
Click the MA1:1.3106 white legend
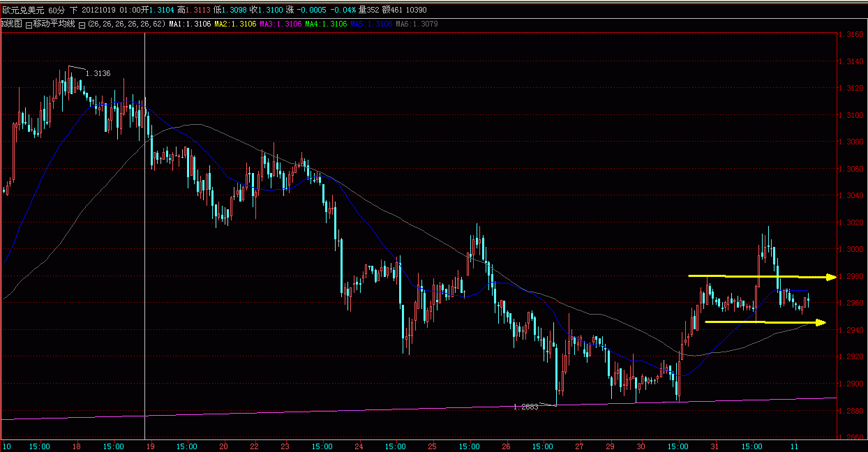pyautogui.click(x=190, y=24)
